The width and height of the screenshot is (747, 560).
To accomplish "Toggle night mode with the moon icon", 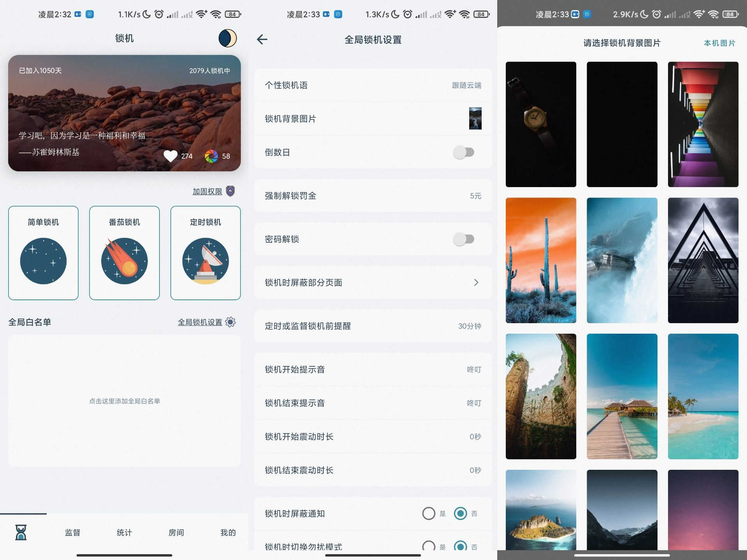I will click(x=227, y=38).
